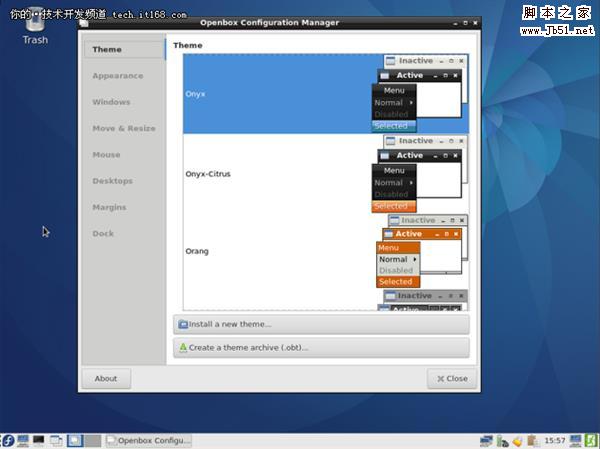
Task: Click the clock showing 15:57
Action: [x=554, y=441]
